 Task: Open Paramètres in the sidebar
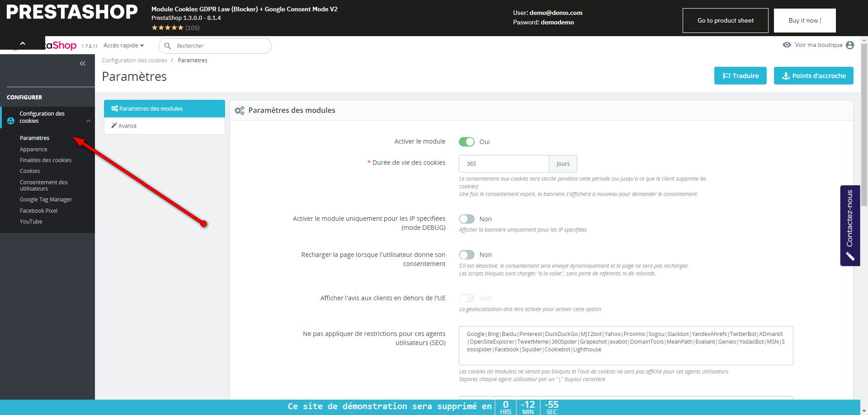[x=35, y=138]
